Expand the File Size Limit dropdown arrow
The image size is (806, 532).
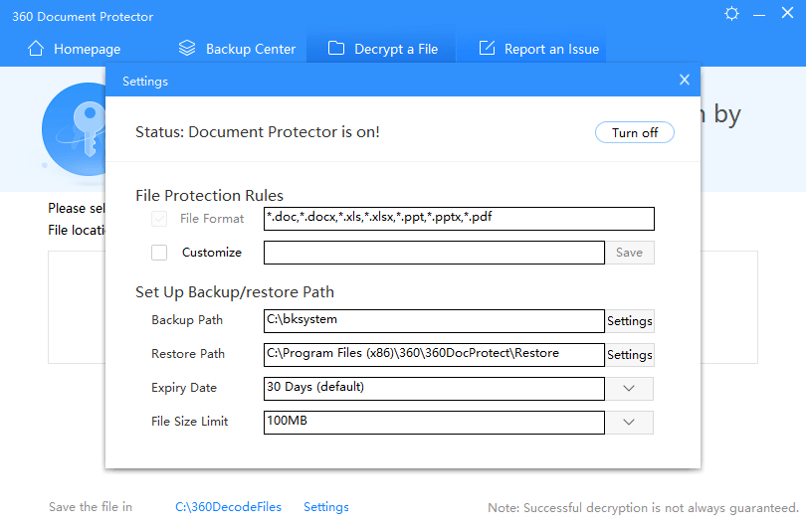pos(629,422)
